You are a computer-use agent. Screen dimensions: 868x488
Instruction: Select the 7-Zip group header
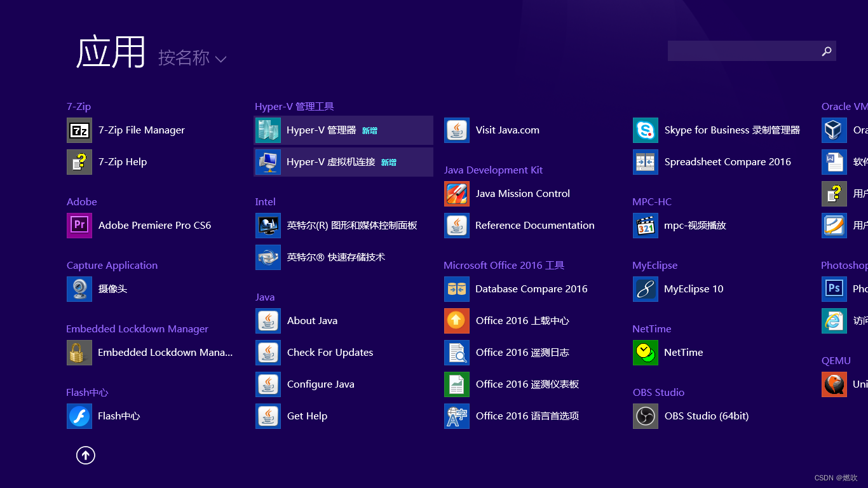point(79,107)
